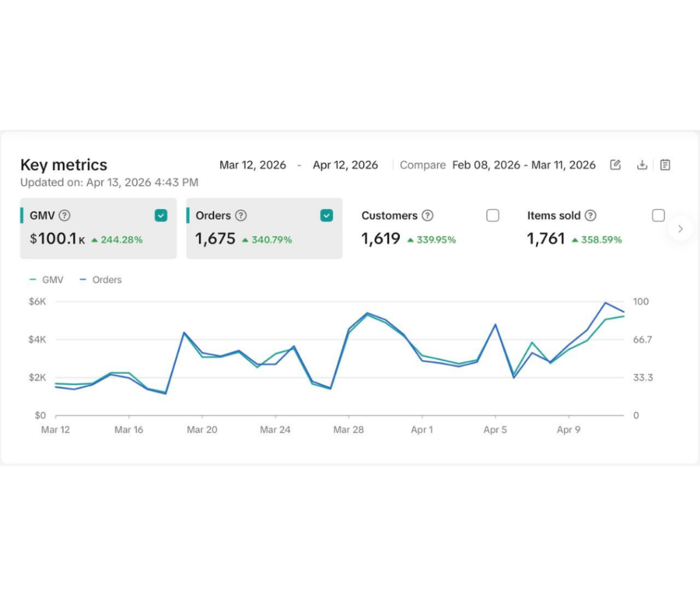
Task: Expand next metrics with right chevron
Action: click(x=680, y=228)
